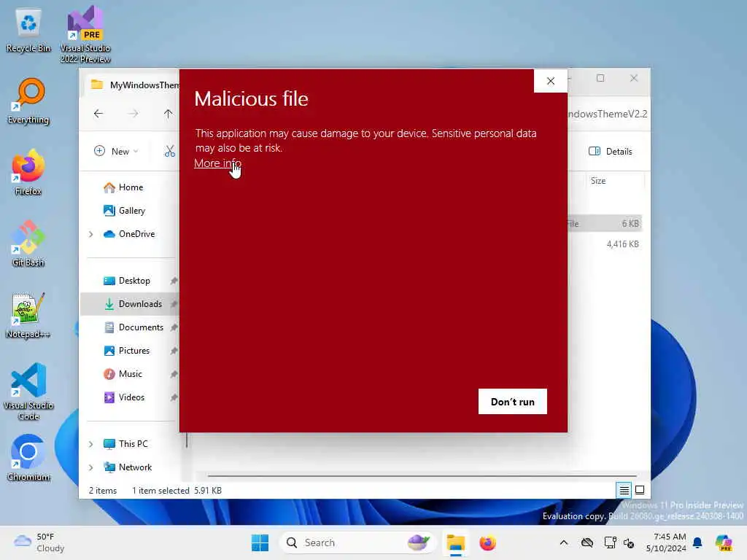Open Firefox desktop shortcut

pos(28,172)
